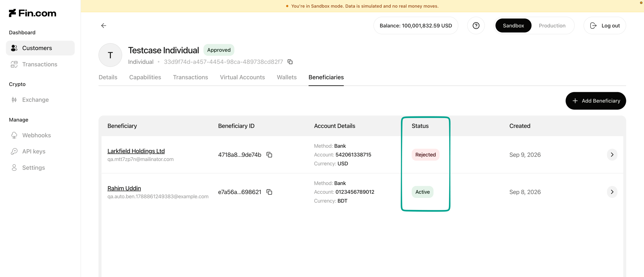
Task: Click the balance 100,001,832.59 USD pill
Action: (416, 25)
